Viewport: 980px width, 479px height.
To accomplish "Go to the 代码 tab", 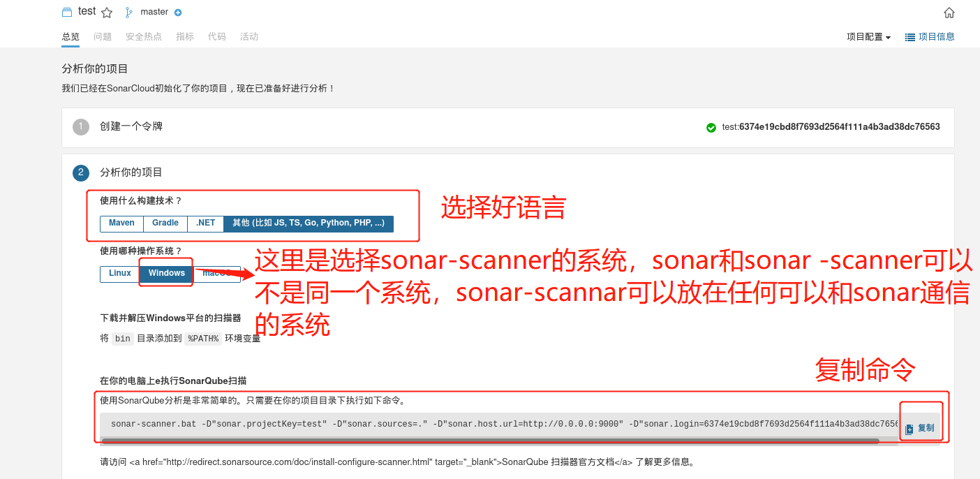I will [x=217, y=36].
